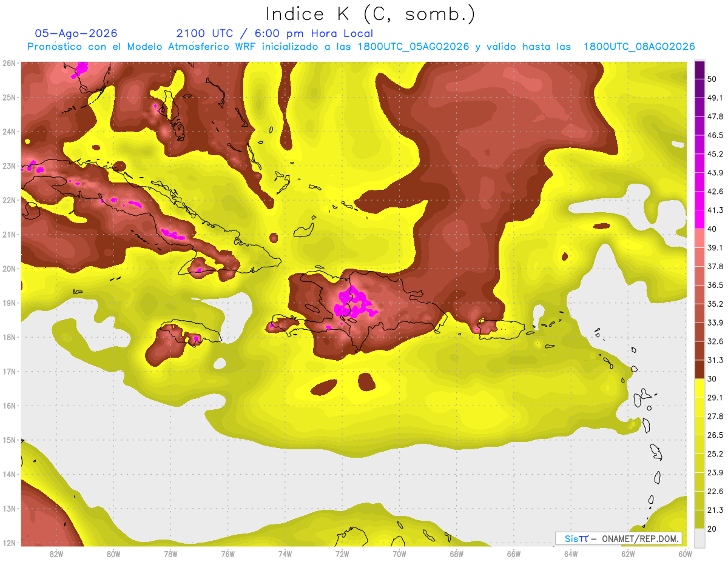Click the 'Pronóstico con el Modelo Atmosférico WRF' line
728x562 pixels.
coord(361,47)
